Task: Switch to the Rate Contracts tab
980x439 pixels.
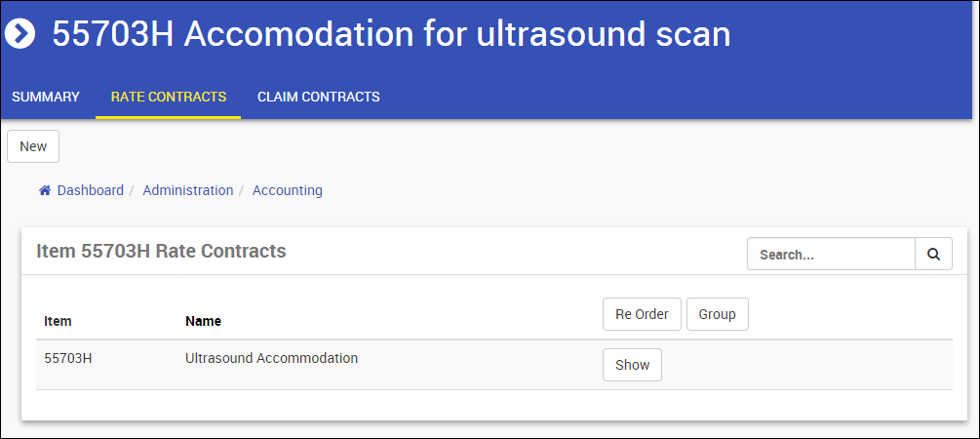Action: point(169,98)
